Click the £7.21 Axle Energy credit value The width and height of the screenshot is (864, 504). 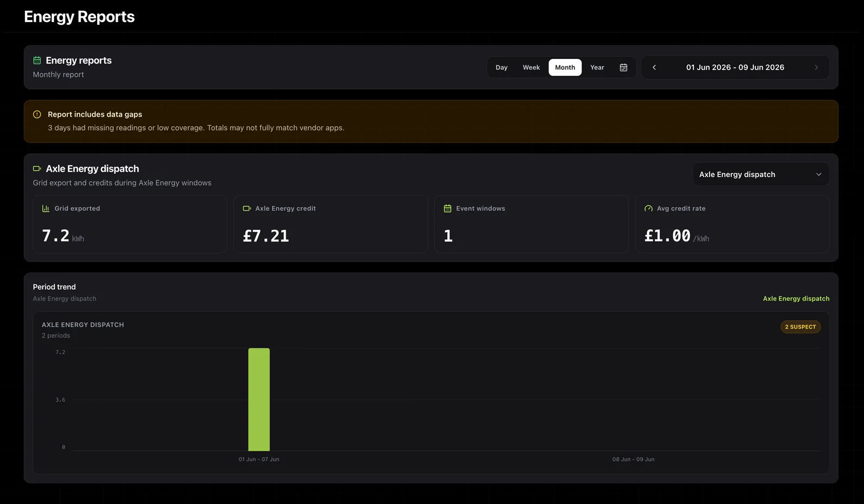(266, 236)
